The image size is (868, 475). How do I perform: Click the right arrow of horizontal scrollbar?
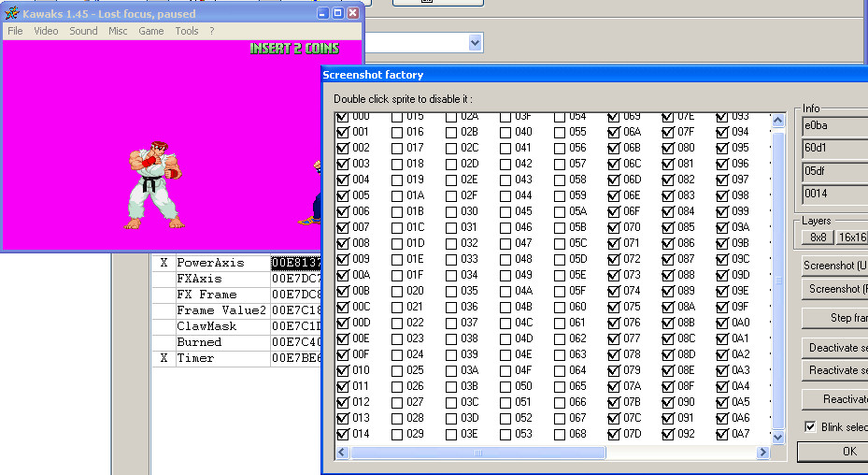click(x=763, y=453)
